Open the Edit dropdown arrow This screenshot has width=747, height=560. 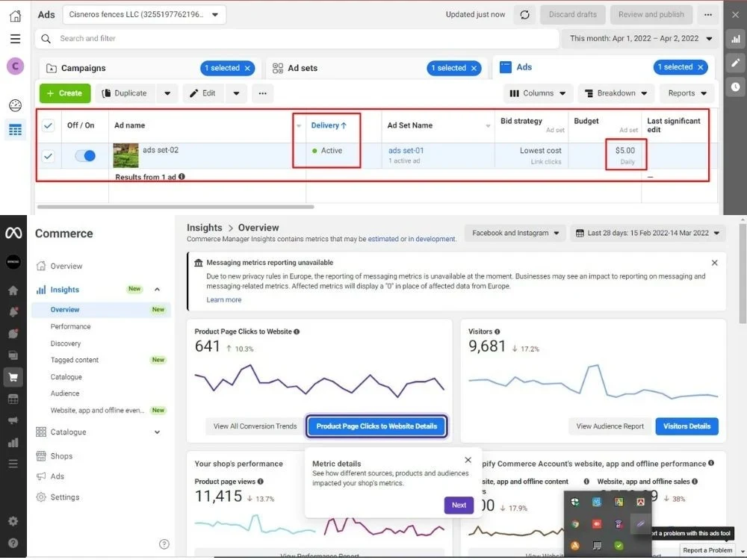pos(236,93)
